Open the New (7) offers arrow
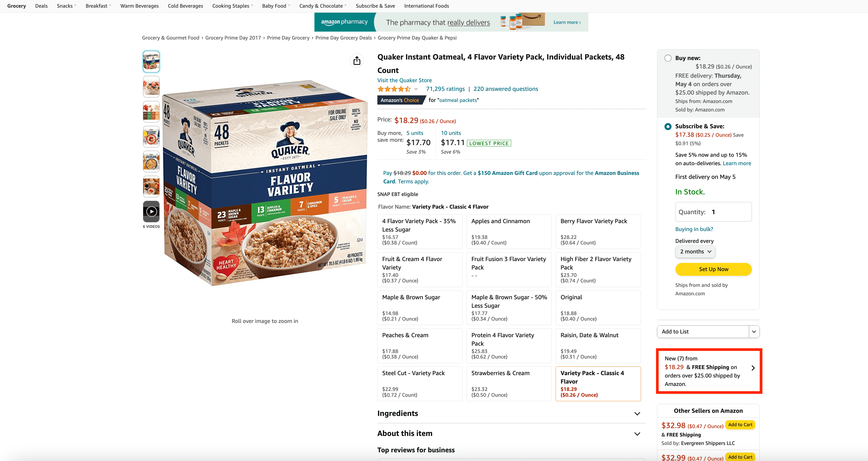868x461 pixels. pos(753,368)
